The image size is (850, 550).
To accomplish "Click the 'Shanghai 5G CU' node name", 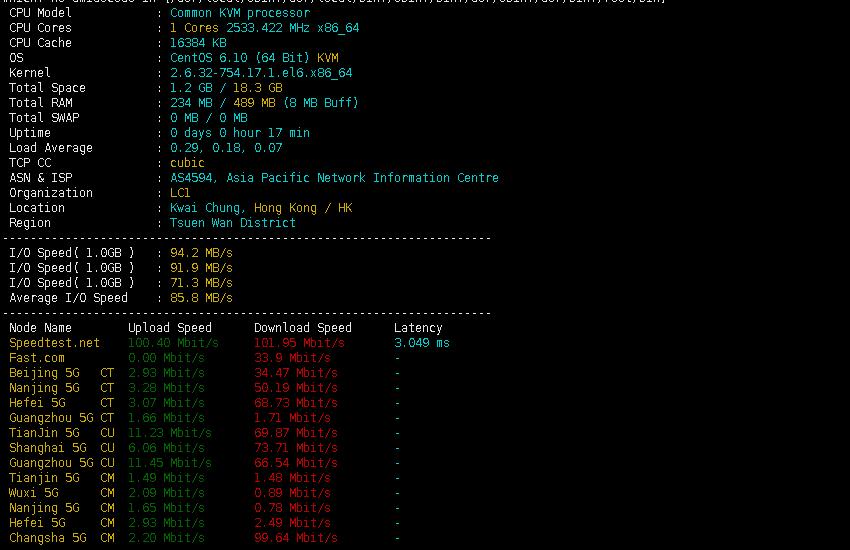I will coord(62,448).
